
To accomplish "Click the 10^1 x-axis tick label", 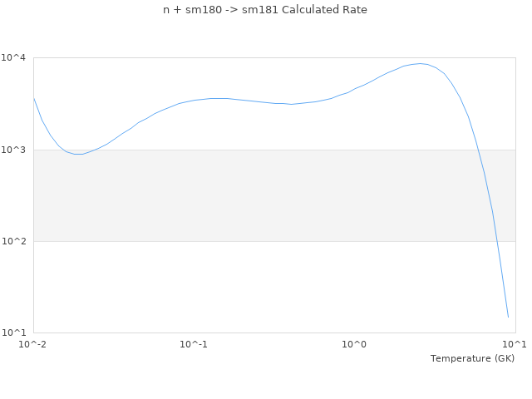I will (x=515, y=344).
